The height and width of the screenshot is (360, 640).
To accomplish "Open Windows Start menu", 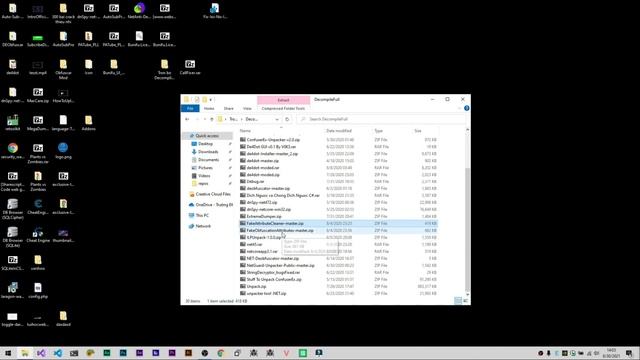I will [x=8, y=353].
